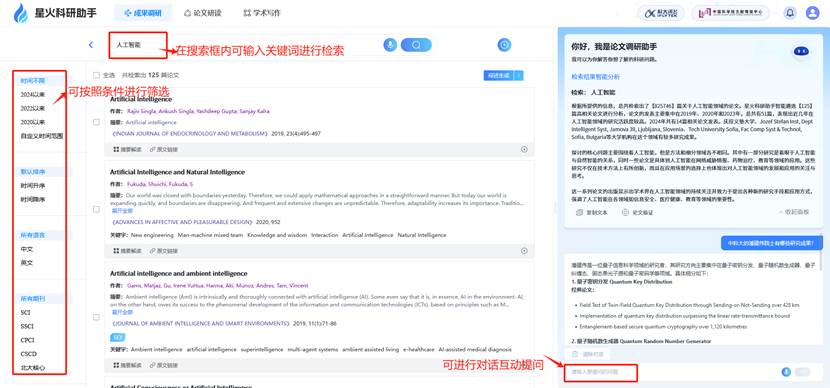Switch to the 学术写作 tab

coord(262,13)
